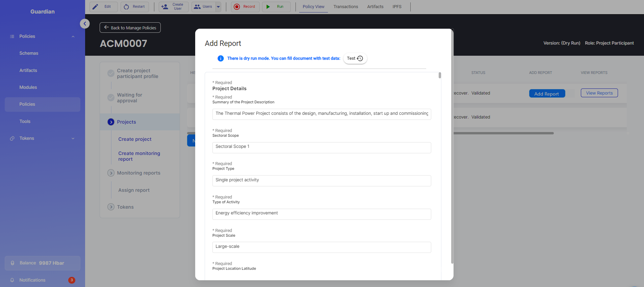Click the blue info icon in dialog

point(221,58)
